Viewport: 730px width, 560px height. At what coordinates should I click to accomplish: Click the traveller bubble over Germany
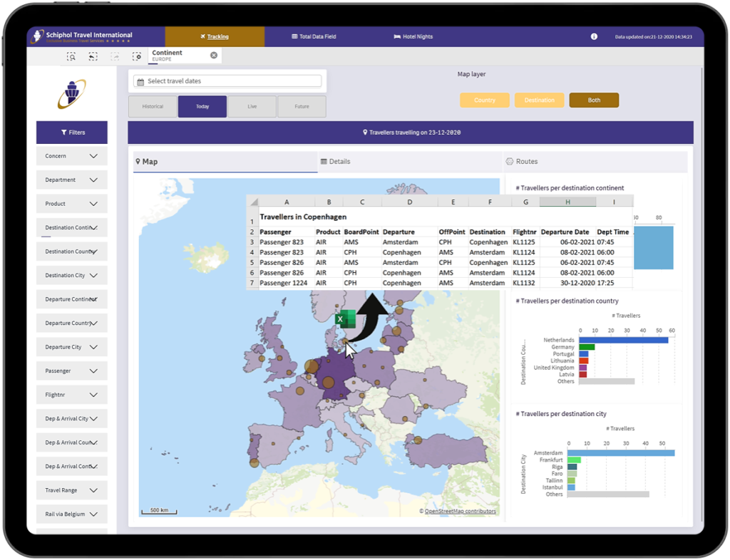tap(328, 383)
